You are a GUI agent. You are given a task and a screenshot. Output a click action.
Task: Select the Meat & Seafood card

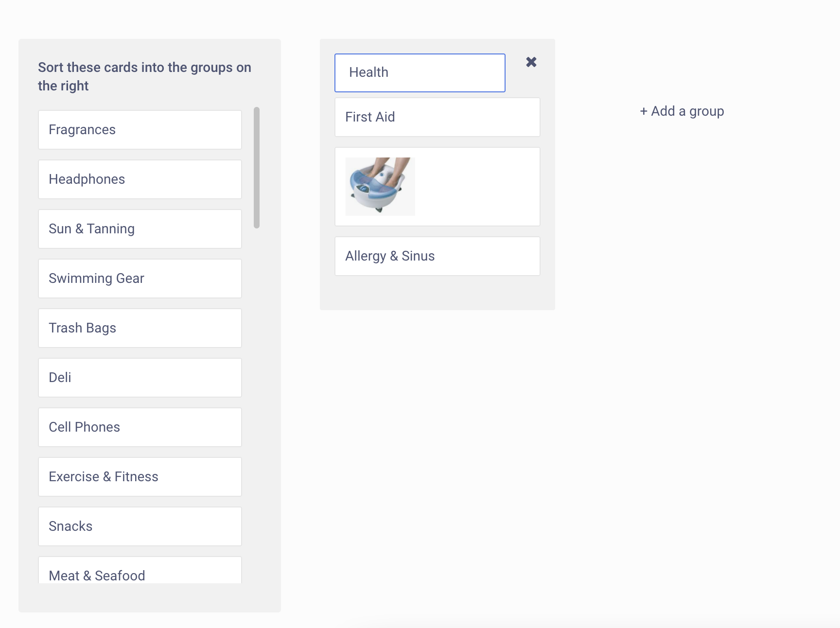click(140, 570)
